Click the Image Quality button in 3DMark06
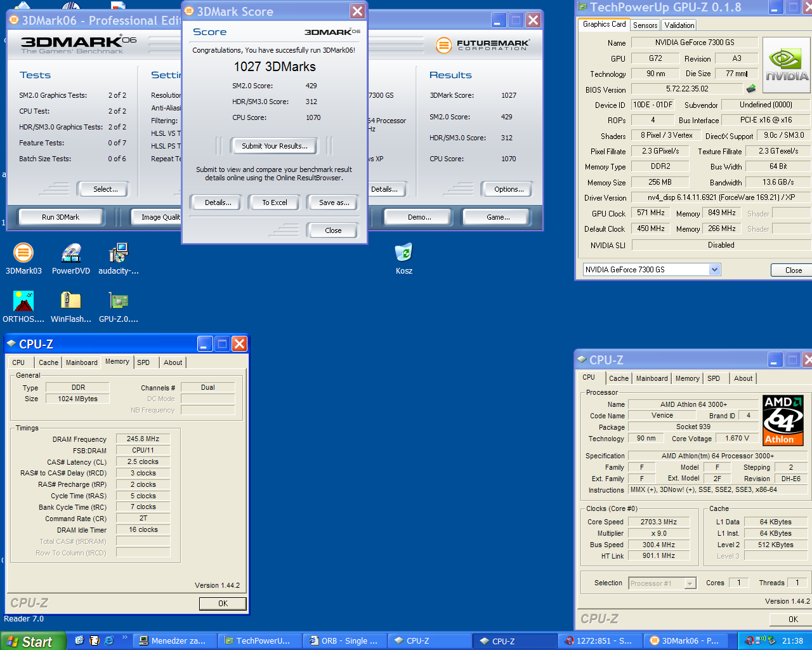 point(157,217)
